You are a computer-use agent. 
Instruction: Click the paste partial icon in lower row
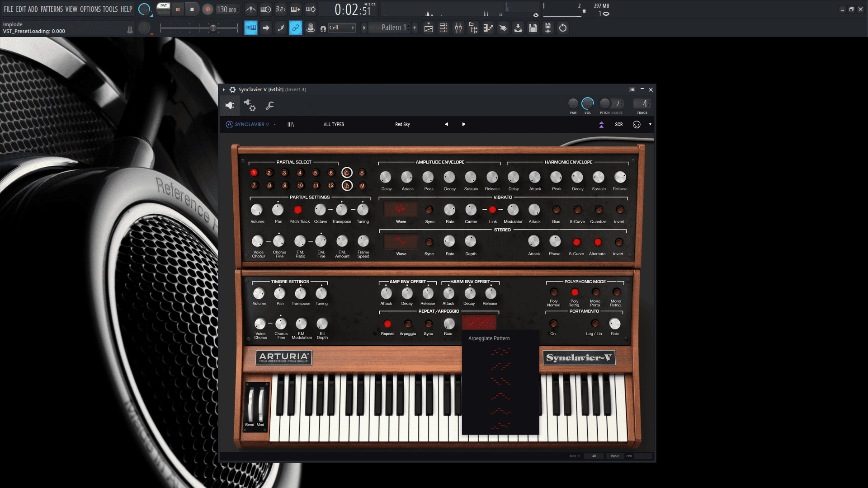click(347, 186)
